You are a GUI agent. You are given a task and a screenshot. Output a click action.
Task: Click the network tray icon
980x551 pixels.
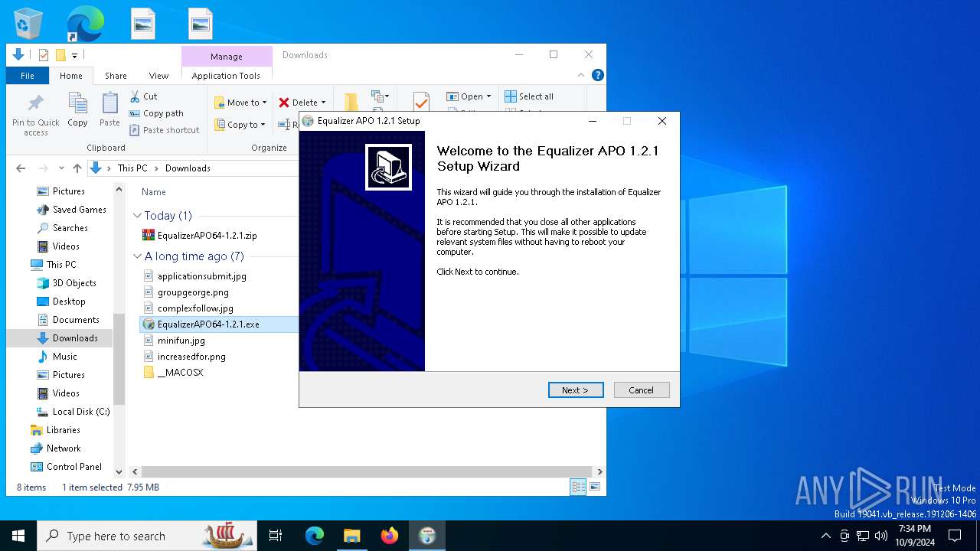863,536
